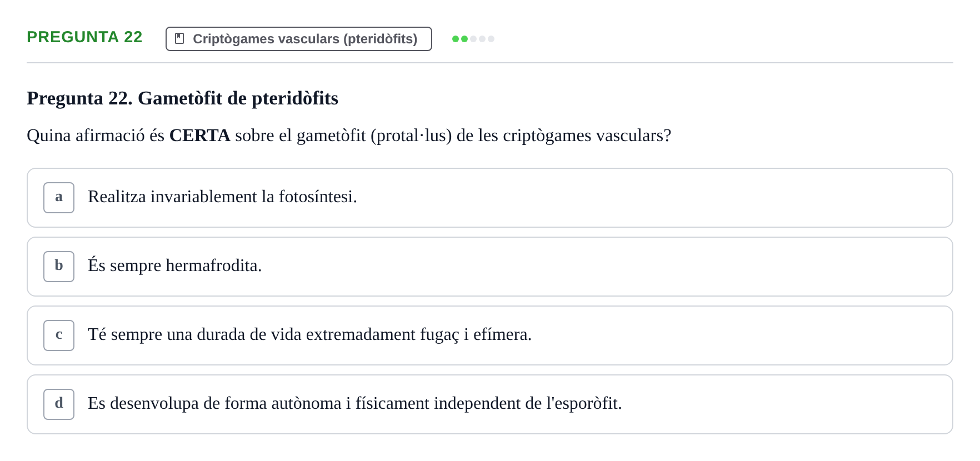
Task: Click the green PREGUNTA 22 heading
Action: 84,37
